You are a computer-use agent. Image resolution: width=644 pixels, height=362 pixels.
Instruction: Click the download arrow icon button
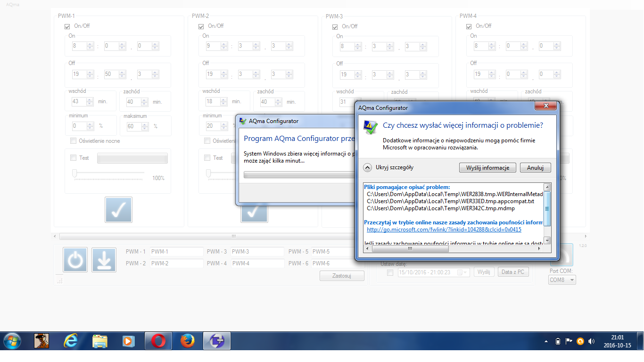coord(104,259)
